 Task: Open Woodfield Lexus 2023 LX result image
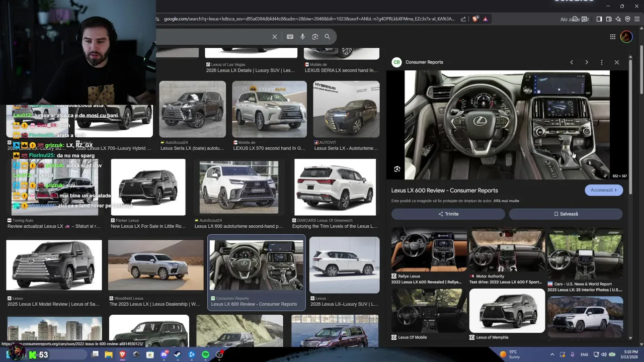(x=155, y=265)
